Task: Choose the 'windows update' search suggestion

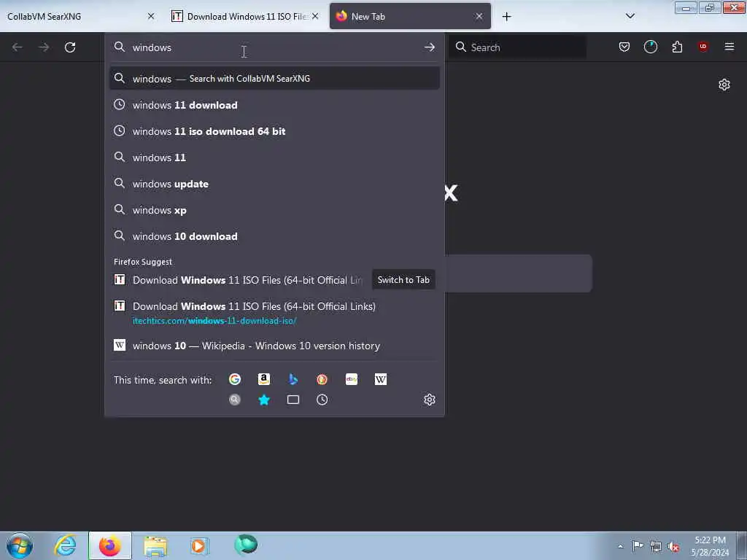Action: click(274, 184)
